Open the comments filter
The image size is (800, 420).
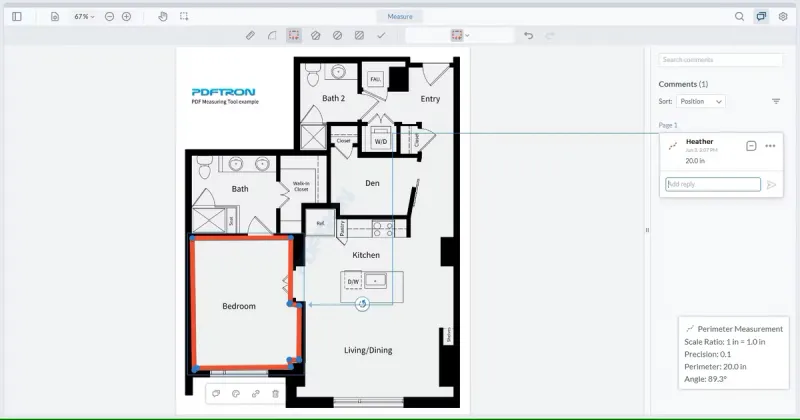point(776,101)
